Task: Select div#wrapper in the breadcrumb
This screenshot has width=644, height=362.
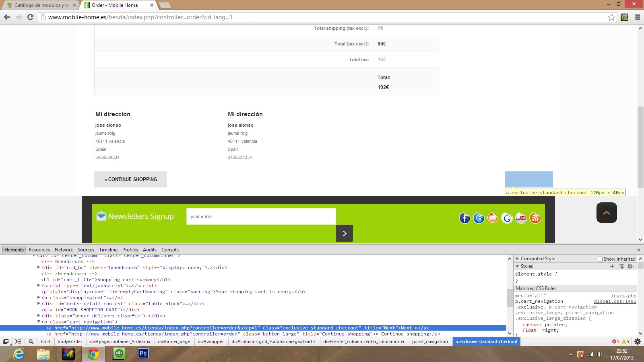Action: 211,341
